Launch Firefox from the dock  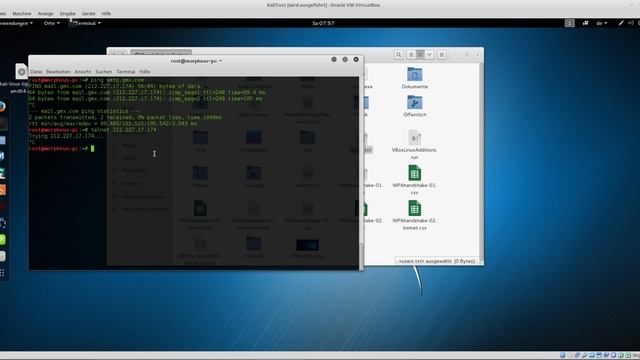pos(2,107)
